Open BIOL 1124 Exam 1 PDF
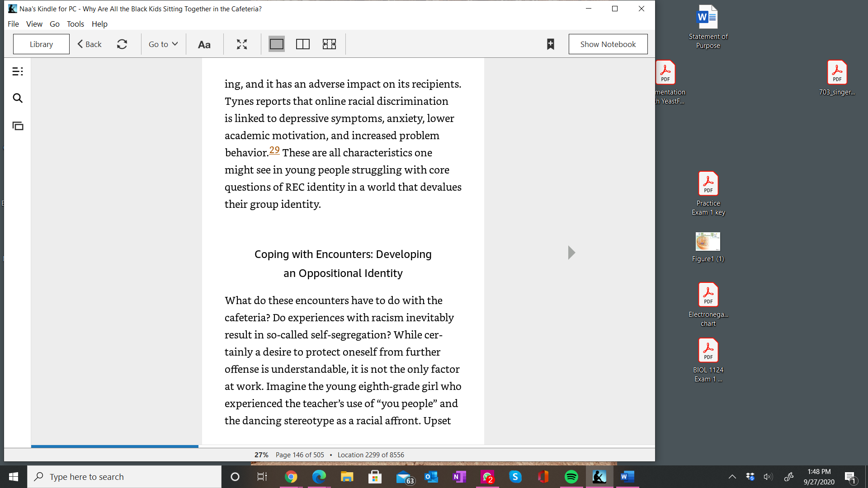Image resolution: width=868 pixels, height=488 pixels. (x=708, y=360)
